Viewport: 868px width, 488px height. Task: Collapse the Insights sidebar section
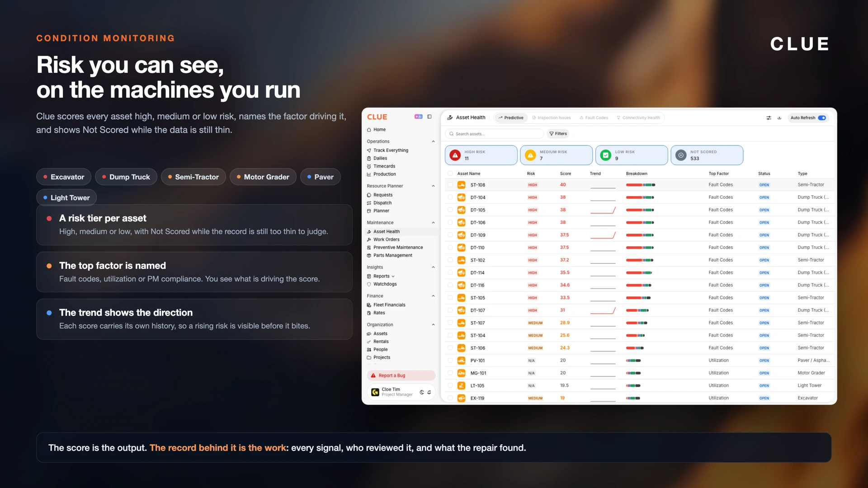tap(433, 267)
